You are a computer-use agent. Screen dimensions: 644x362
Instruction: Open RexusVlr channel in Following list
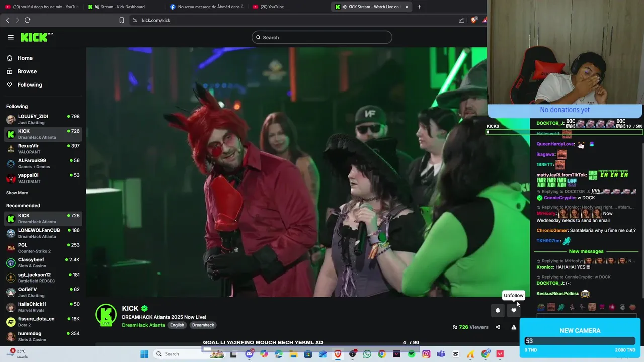(43, 149)
